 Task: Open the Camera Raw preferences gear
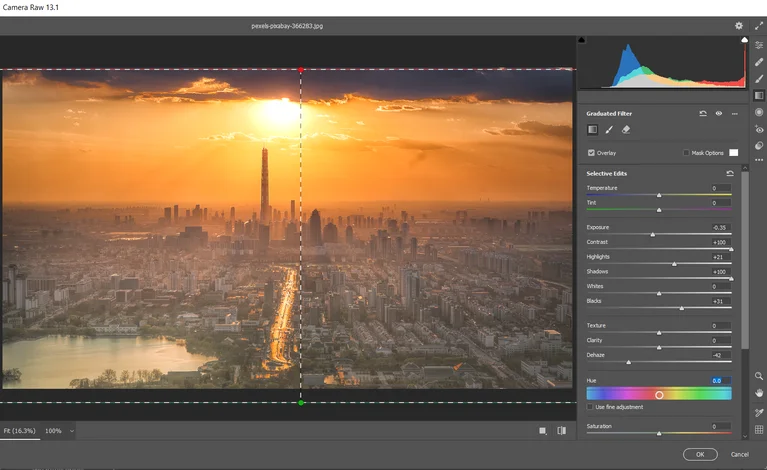tap(739, 26)
